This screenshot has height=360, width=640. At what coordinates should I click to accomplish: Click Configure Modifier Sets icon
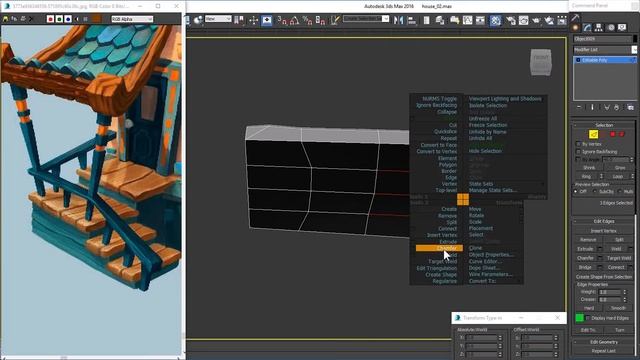(x=631, y=107)
